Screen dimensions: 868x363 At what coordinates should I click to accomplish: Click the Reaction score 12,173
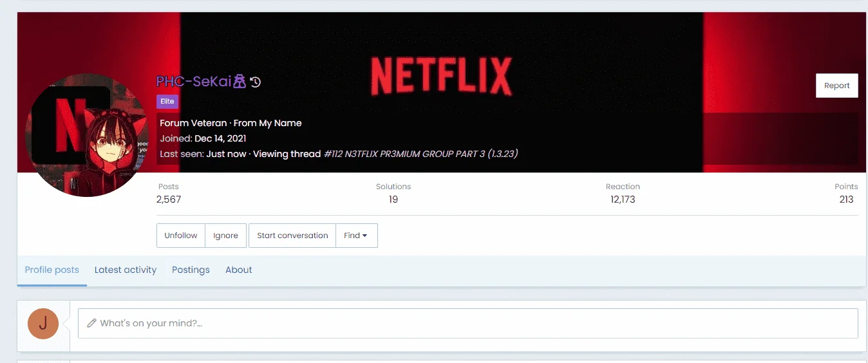[x=623, y=200]
